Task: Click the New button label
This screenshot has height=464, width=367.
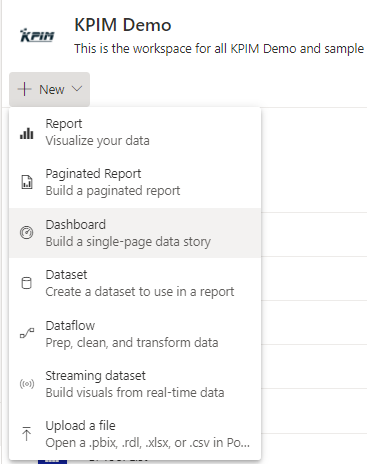Action: (x=52, y=89)
